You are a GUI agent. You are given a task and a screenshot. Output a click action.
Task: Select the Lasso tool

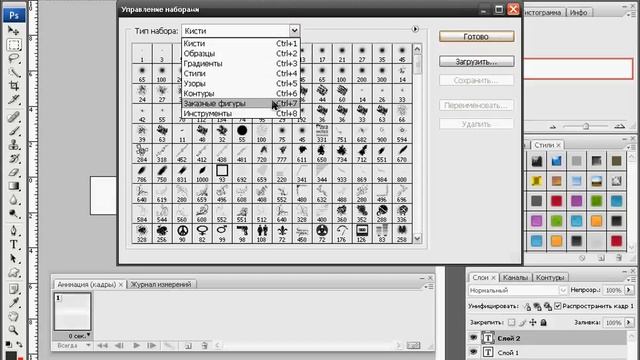coord(13,58)
